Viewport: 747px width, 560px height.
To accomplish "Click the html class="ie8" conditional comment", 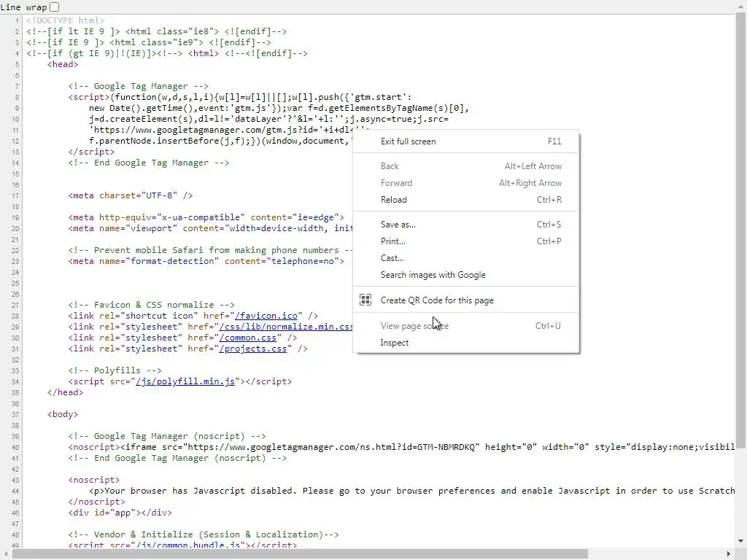I will click(x=157, y=31).
